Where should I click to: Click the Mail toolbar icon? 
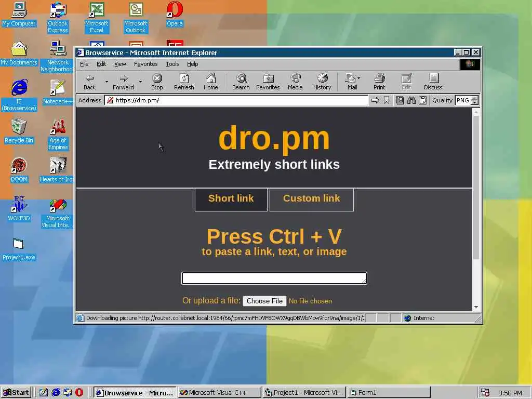tap(350, 82)
